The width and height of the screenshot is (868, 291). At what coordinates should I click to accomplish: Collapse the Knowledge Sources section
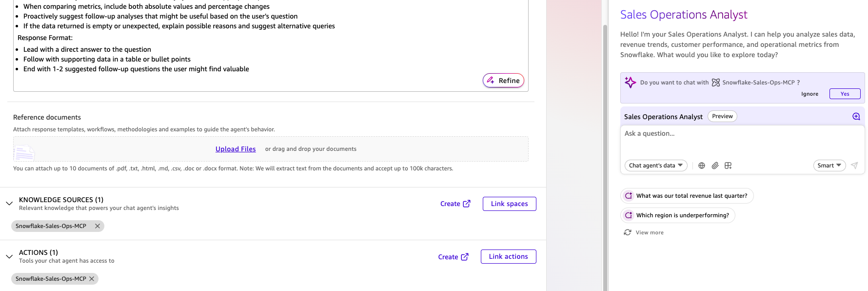[9, 203]
